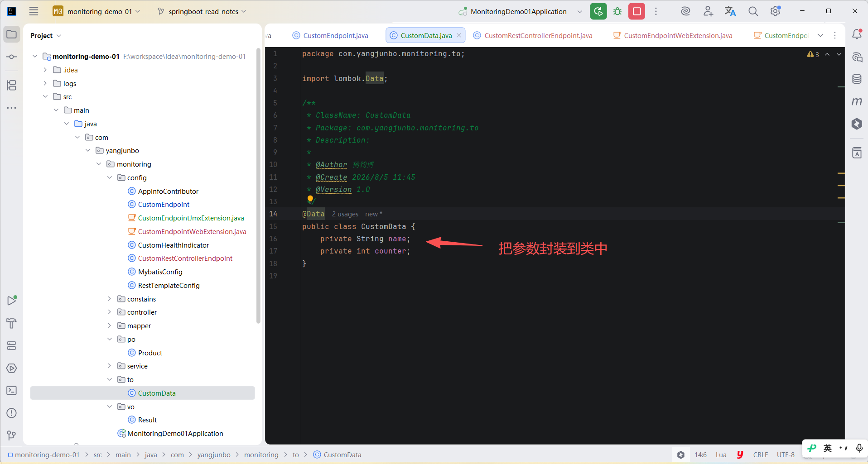868x464 pixels.
Task: Expand the controller package
Action: (110, 312)
